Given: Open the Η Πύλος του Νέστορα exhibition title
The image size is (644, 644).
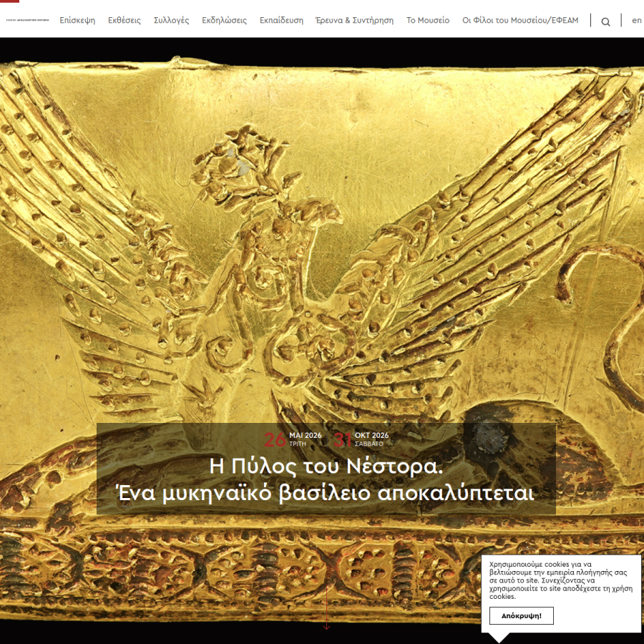Looking at the screenshot, I should (x=326, y=479).
